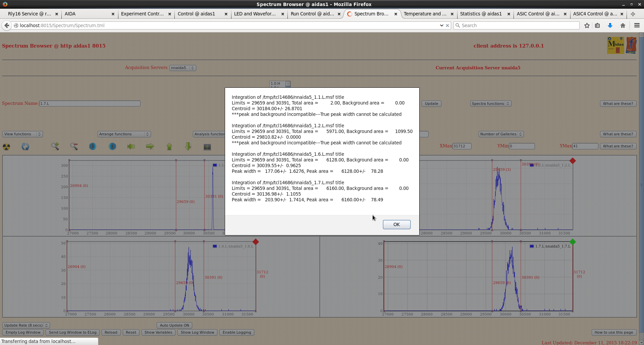The height and width of the screenshot is (345, 644).
Task: Click the blue refresh arrows icon
Action: (25, 147)
